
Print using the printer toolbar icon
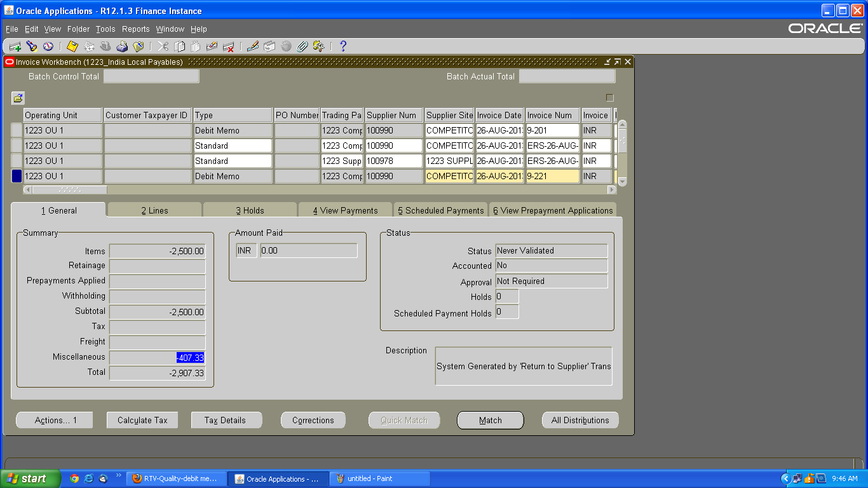(x=122, y=46)
